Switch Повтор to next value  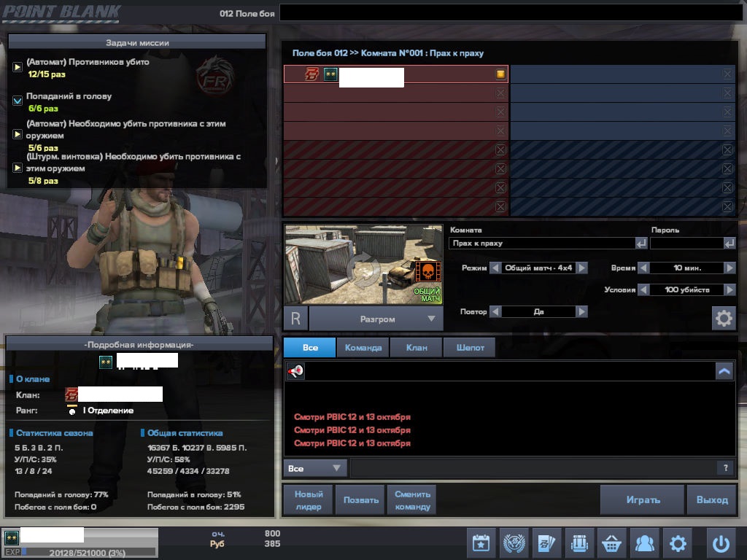tap(581, 311)
